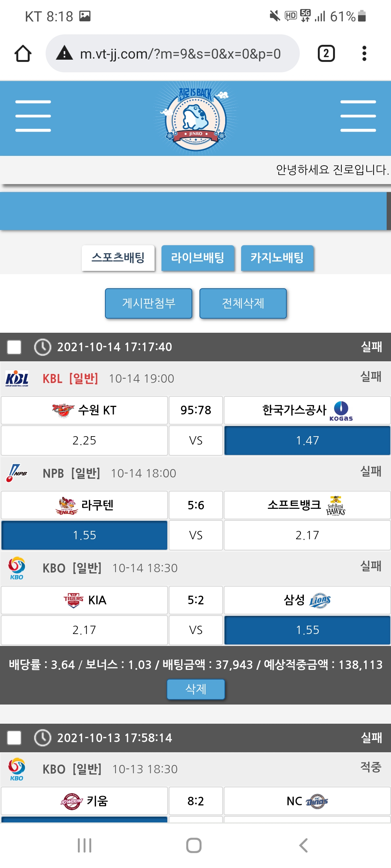Tap the browser address bar URL
391x868 pixels.
[x=180, y=54]
